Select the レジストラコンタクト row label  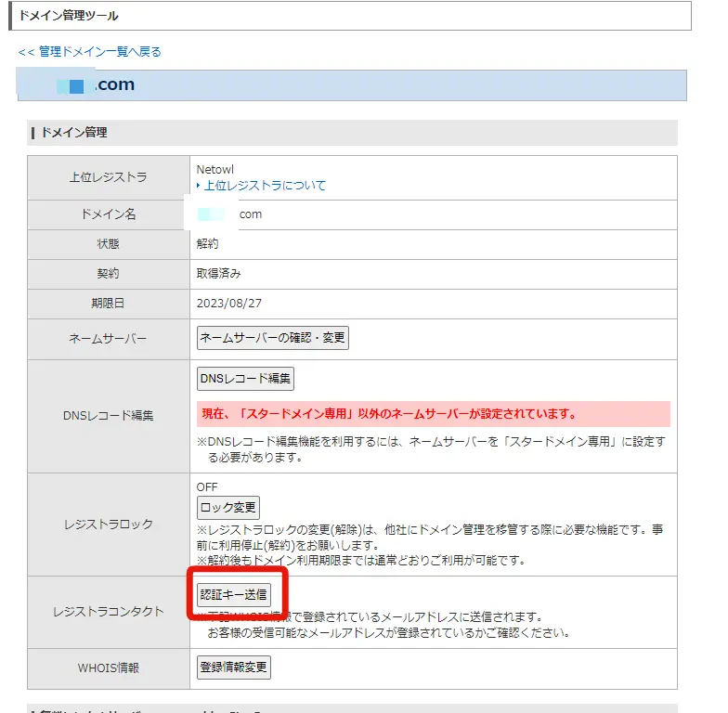coord(108,612)
